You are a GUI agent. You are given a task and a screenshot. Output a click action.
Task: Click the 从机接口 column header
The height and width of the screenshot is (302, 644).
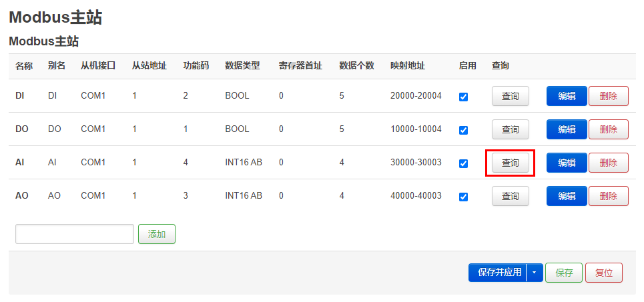(x=98, y=65)
